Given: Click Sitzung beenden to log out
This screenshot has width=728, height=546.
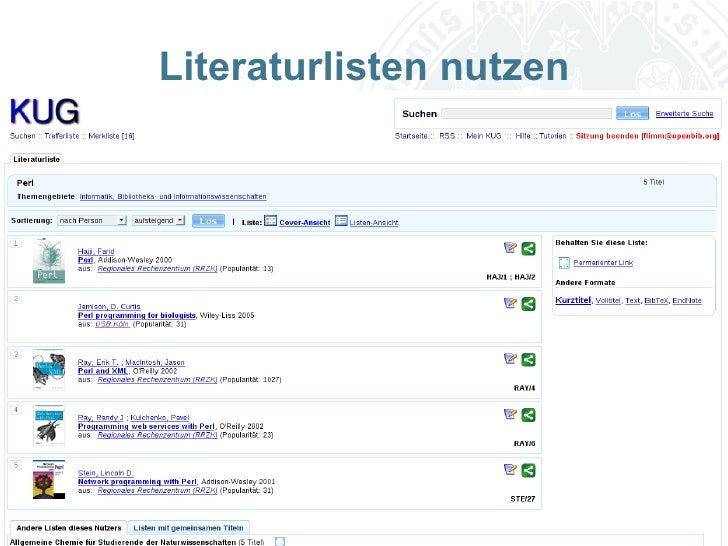Looking at the screenshot, I should tap(647, 136).
